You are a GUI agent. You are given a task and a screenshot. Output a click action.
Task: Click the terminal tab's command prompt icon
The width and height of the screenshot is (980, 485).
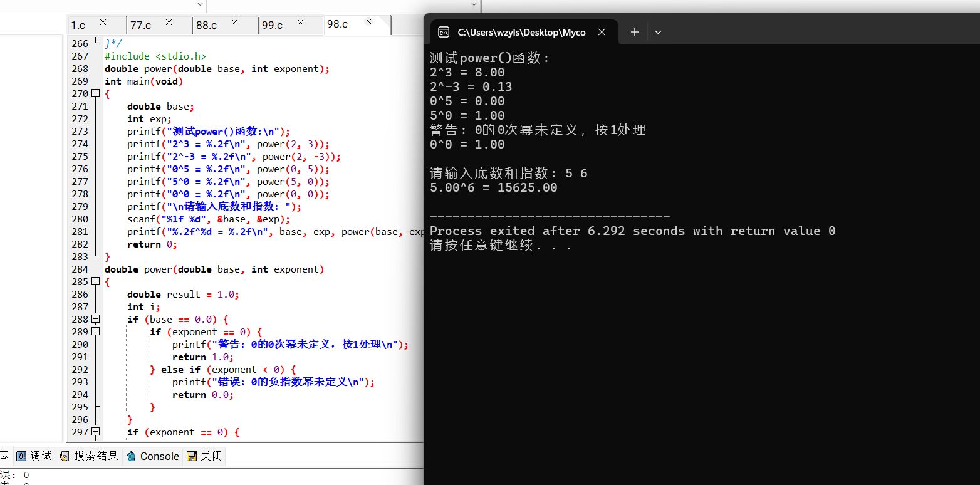click(443, 32)
